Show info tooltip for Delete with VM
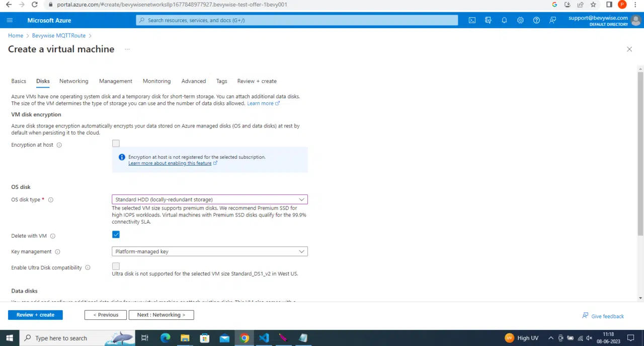 point(53,236)
